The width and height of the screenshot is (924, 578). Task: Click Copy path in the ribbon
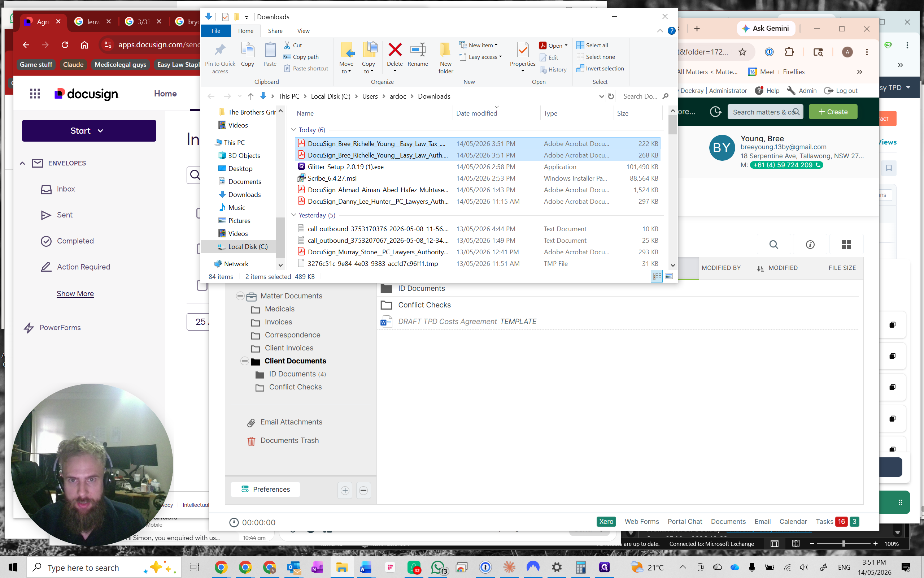pos(301,57)
